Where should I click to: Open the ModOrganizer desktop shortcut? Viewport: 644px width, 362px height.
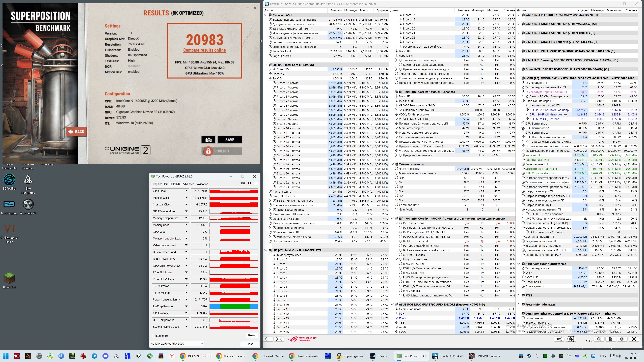pyautogui.click(x=10, y=207)
